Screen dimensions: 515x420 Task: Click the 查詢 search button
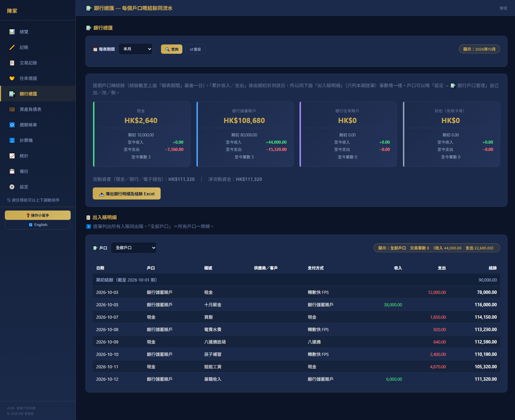pos(172,49)
